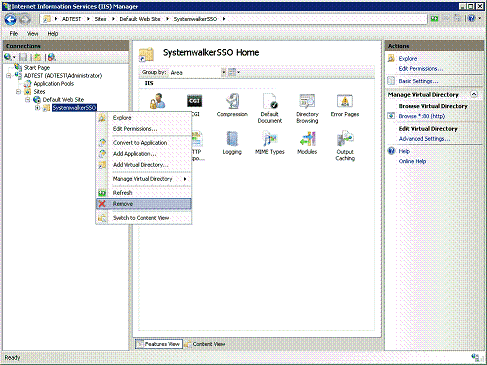The image size is (487, 365).
Task: Click the Explore link in Actions pane
Action: click(x=408, y=58)
